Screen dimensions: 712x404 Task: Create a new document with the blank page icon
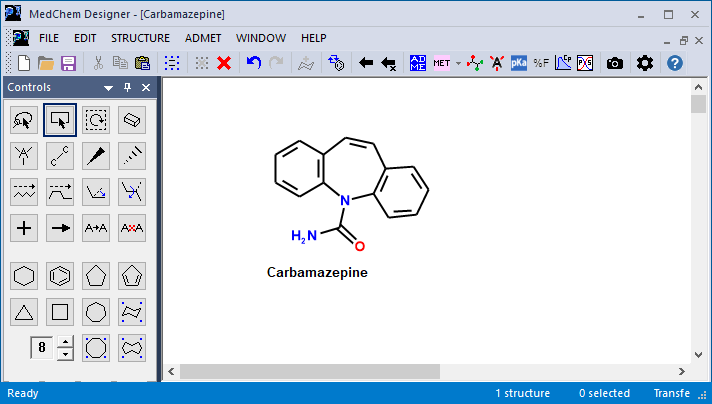click(x=24, y=63)
